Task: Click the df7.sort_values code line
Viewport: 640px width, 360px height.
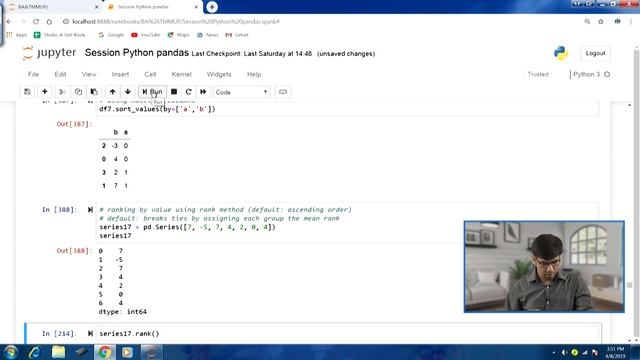Action: 157,109
